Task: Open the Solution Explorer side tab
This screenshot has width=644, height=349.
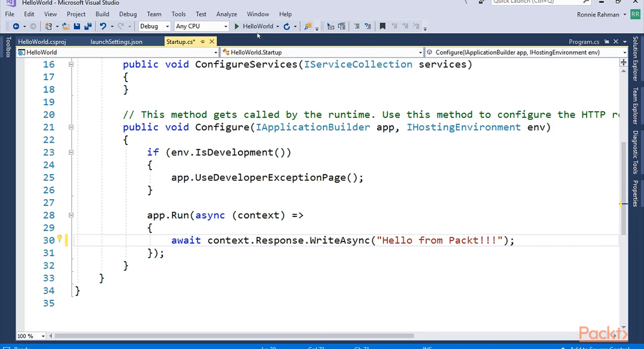Action: coord(635,59)
